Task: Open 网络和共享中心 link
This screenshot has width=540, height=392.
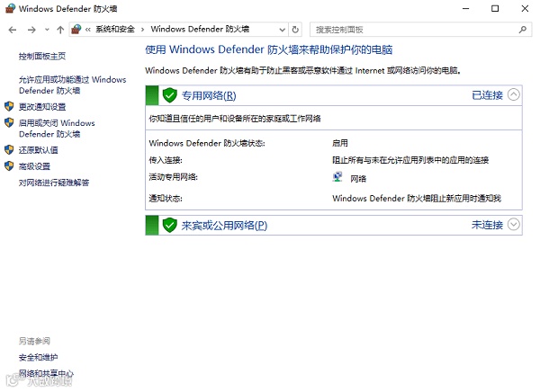Action: tap(46, 373)
